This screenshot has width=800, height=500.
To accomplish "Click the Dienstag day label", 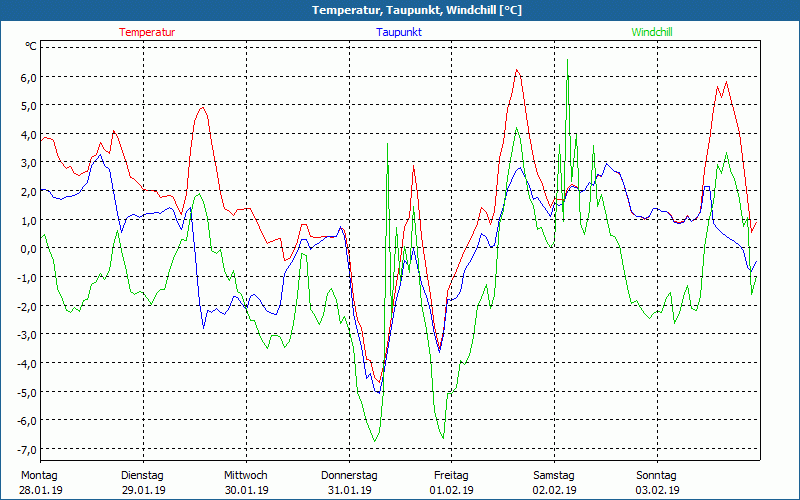I will [142, 476].
